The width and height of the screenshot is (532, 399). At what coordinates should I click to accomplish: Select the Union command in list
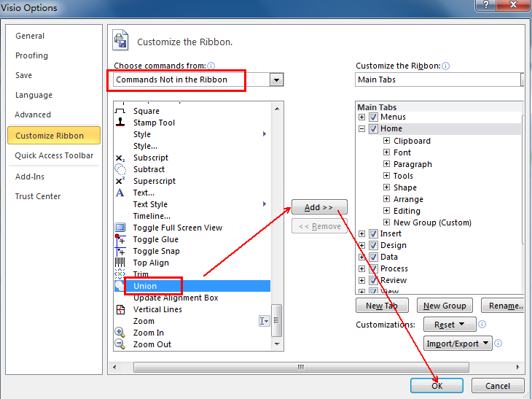click(192, 286)
